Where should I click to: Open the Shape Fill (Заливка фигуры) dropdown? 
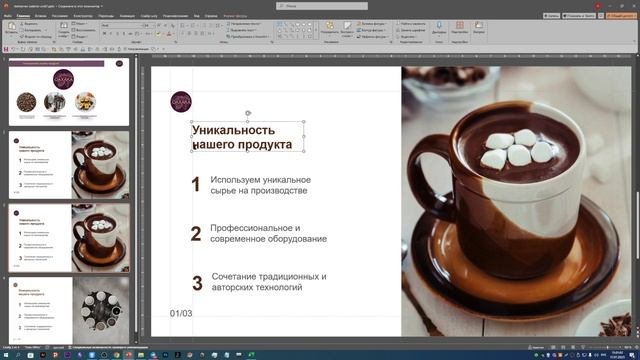372,24
